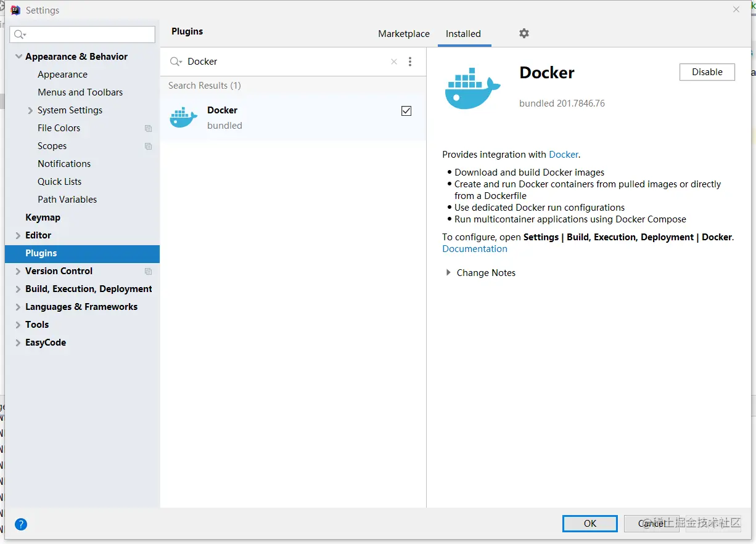Disable the Docker plugin with the Disable button

707,72
